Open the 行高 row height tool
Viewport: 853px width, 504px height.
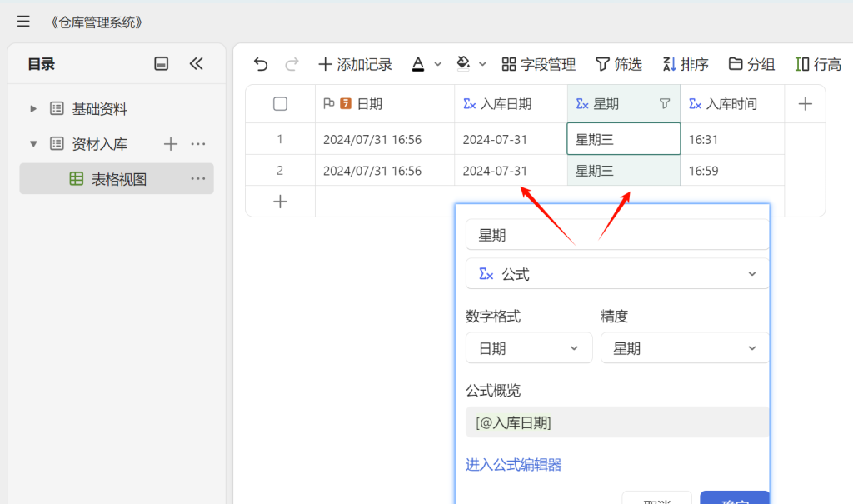pos(818,65)
